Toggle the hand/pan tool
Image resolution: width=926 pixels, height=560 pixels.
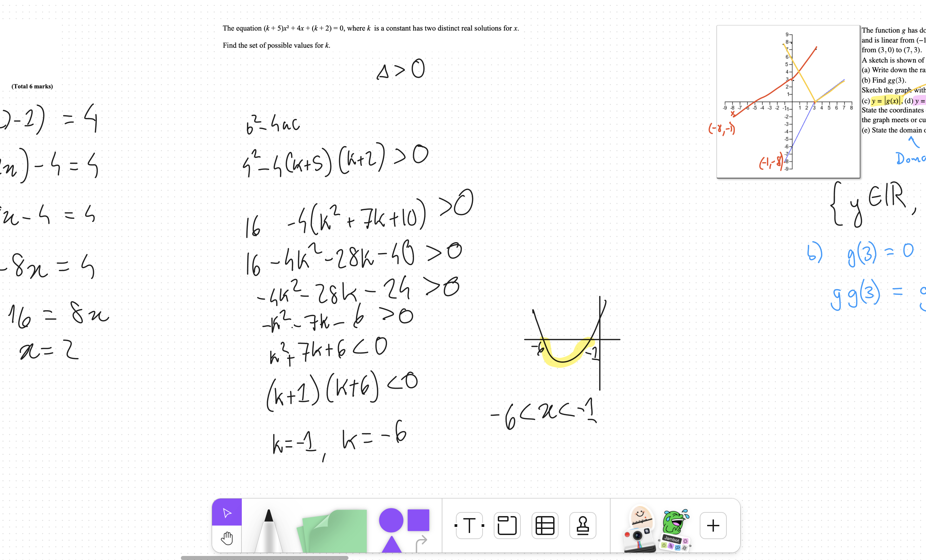coord(228,537)
